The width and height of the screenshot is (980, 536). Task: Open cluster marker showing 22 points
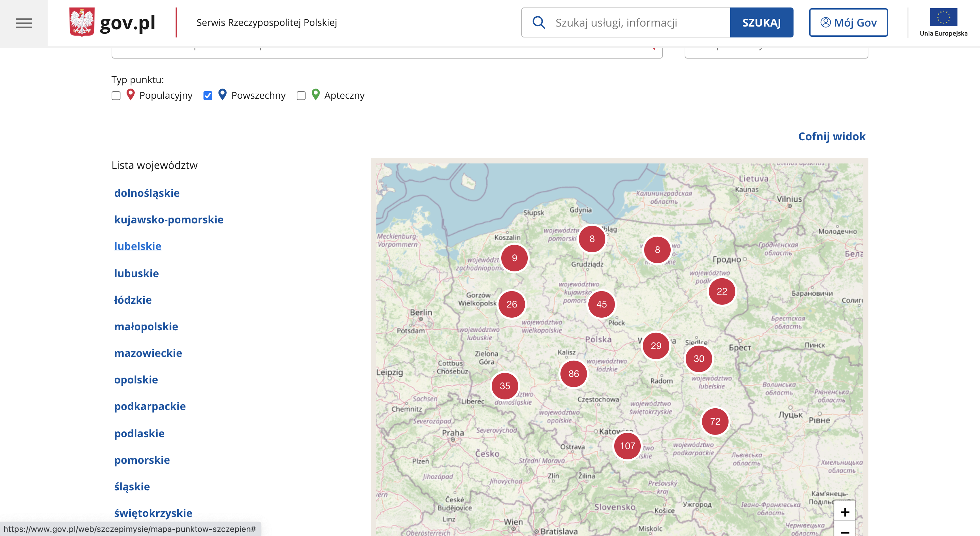click(x=722, y=291)
